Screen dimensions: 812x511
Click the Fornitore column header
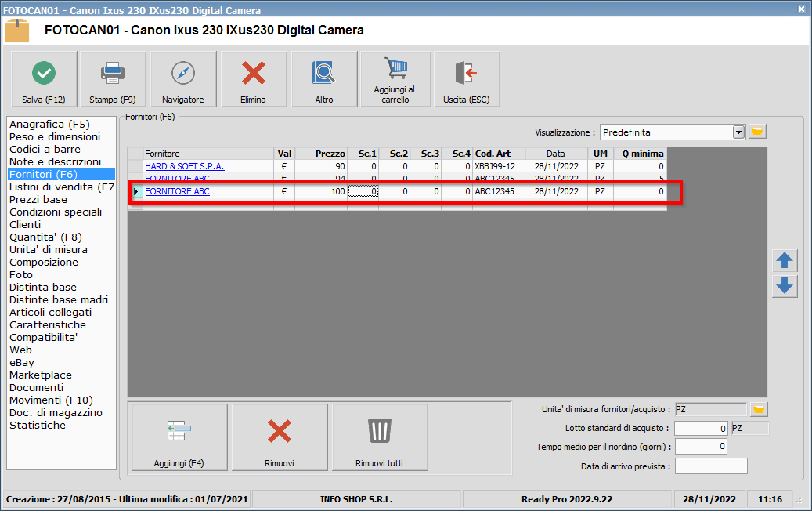click(x=209, y=154)
